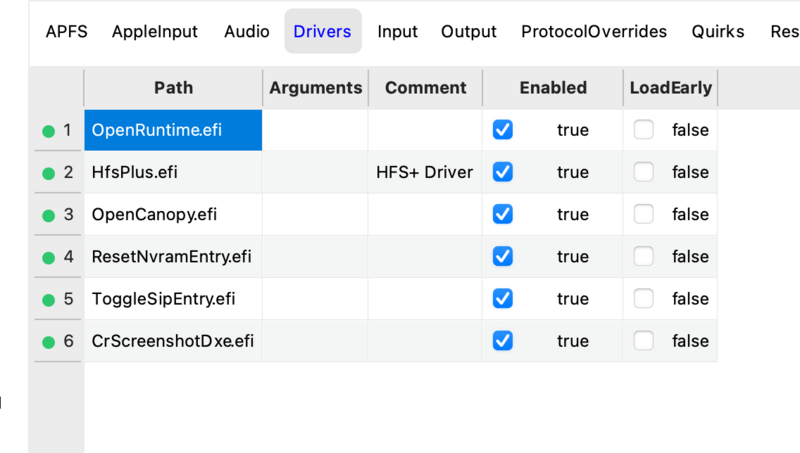Click green status dot for row 6

tap(48, 342)
